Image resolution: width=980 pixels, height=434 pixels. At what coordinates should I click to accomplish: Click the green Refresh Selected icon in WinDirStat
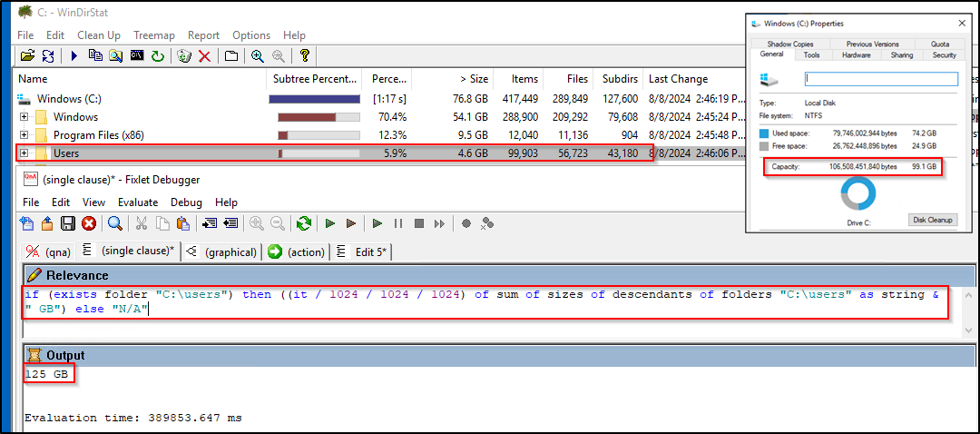[157, 55]
